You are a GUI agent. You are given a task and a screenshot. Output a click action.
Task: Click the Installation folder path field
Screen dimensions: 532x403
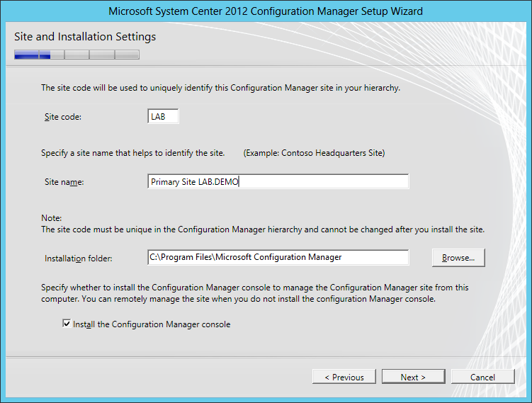coord(278,257)
